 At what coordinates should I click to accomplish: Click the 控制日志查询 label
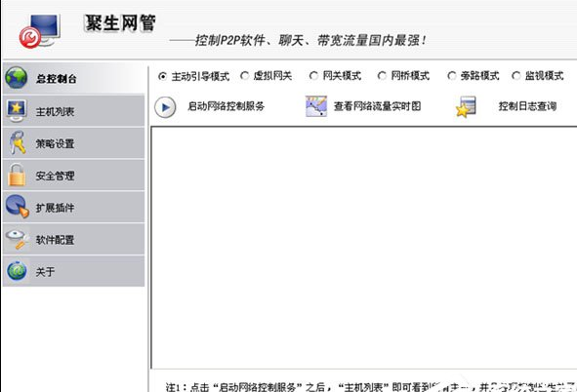(527, 106)
